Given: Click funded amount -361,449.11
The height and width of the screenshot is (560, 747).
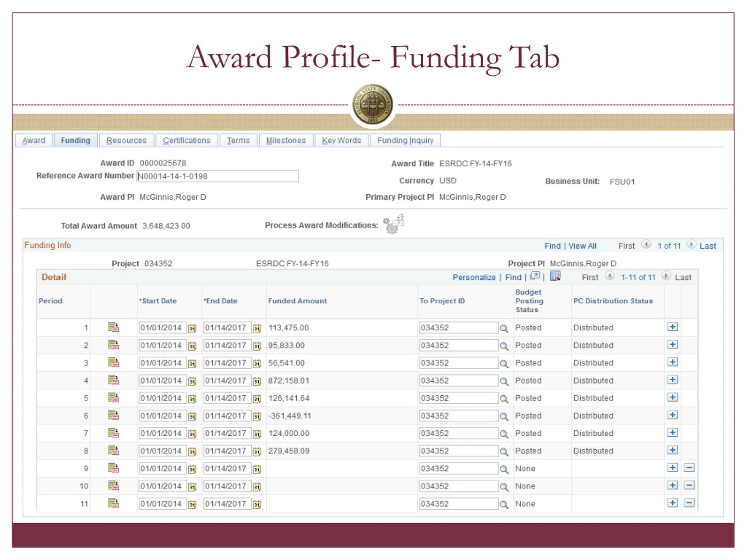Looking at the screenshot, I should click(289, 416).
